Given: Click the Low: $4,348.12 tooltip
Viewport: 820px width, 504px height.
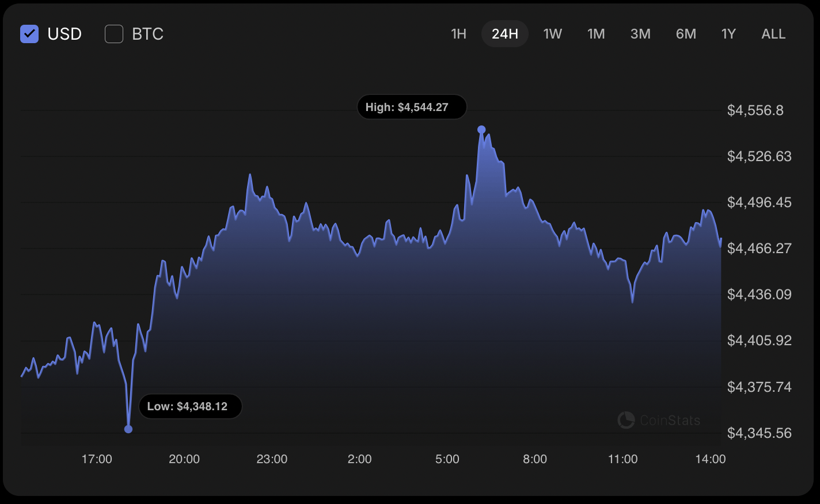Looking at the screenshot, I should (x=190, y=406).
